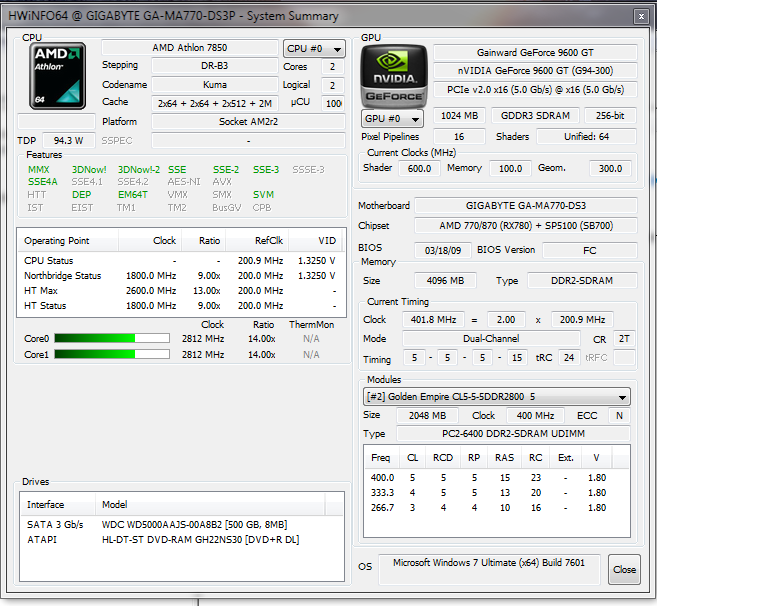Select the 400.0 frequency timing row
The width and height of the screenshot is (768, 614).
(x=497, y=477)
